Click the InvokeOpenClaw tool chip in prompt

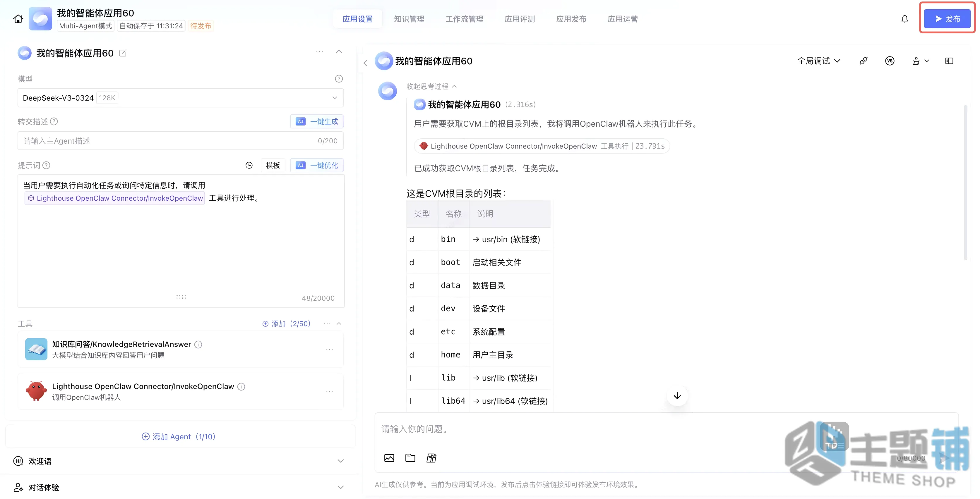tap(115, 198)
